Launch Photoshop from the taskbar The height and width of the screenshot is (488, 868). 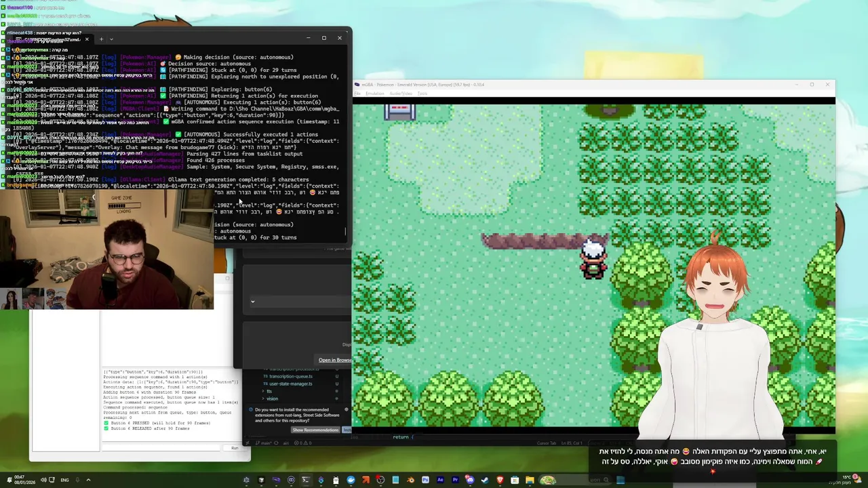pyautogui.click(x=425, y=480)
